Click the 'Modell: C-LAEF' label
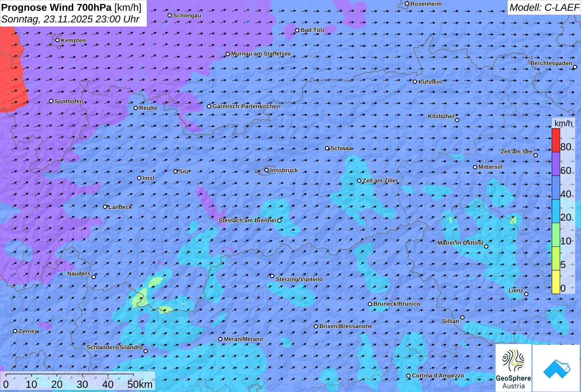The width and height of the screenshot is (581, 392). click(x=544, y=7)
